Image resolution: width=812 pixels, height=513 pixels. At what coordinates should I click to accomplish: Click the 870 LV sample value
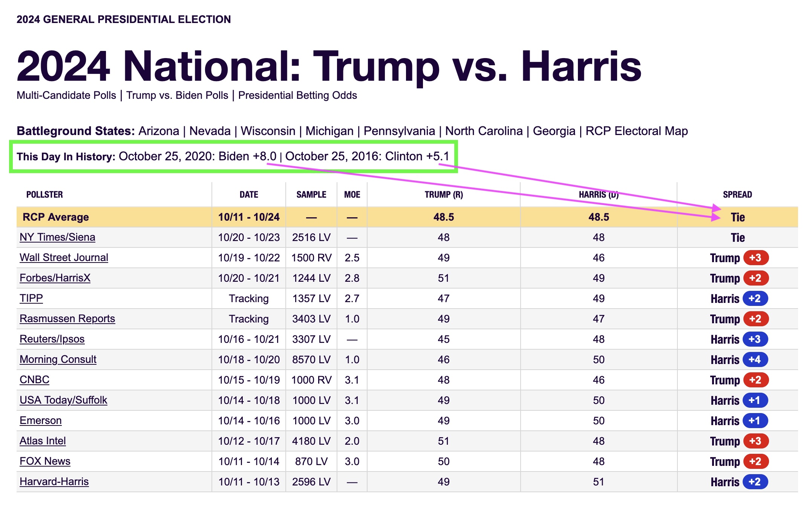(x=311, y=461)
